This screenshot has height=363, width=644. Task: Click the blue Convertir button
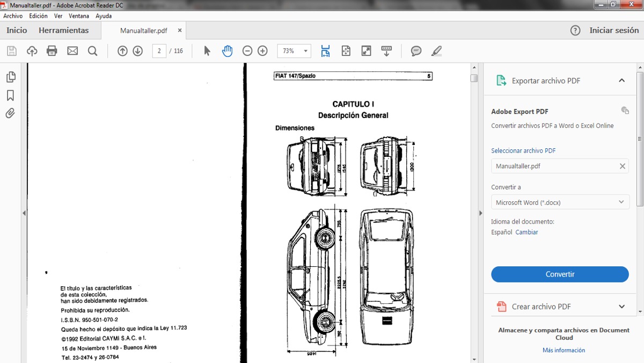560,274
